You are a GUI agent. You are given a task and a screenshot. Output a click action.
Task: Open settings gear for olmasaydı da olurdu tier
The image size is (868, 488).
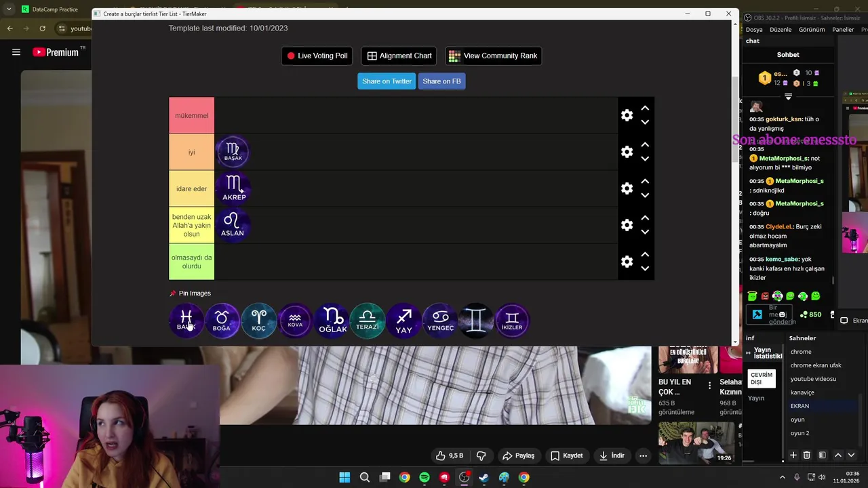tap(627, 262)
